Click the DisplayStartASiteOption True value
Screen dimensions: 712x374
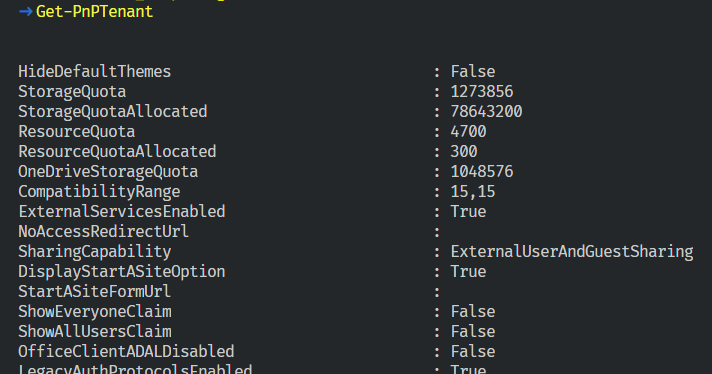tap(468, 271)
